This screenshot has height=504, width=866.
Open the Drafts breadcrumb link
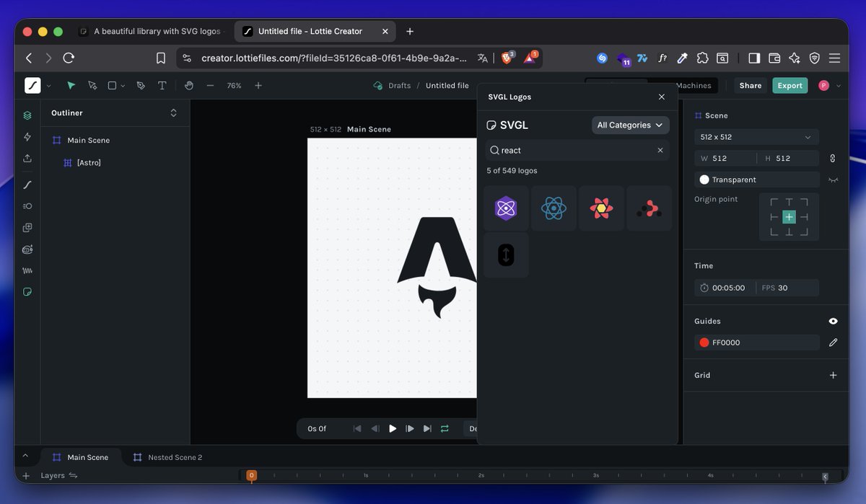click(x=399, y=85)
